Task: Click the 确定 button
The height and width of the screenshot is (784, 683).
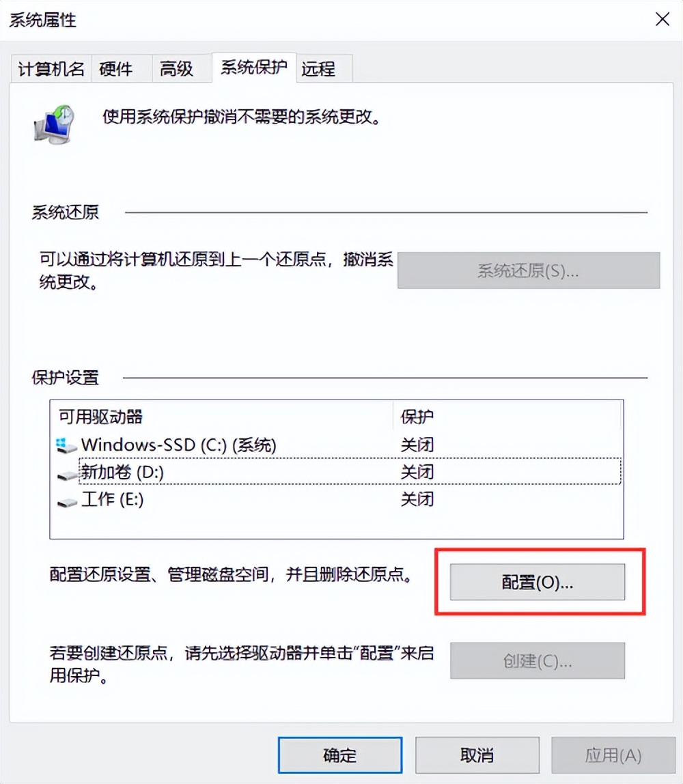Action: (x=339, y=755)
